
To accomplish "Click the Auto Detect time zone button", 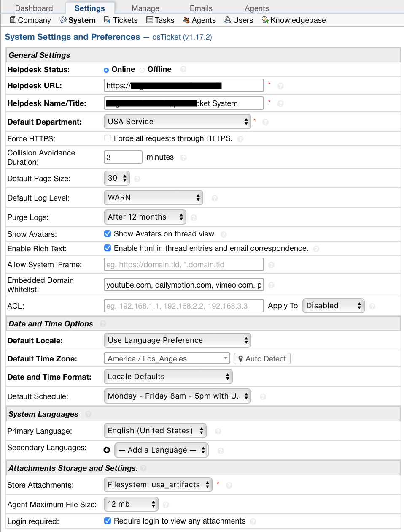I will pos(262,358).
